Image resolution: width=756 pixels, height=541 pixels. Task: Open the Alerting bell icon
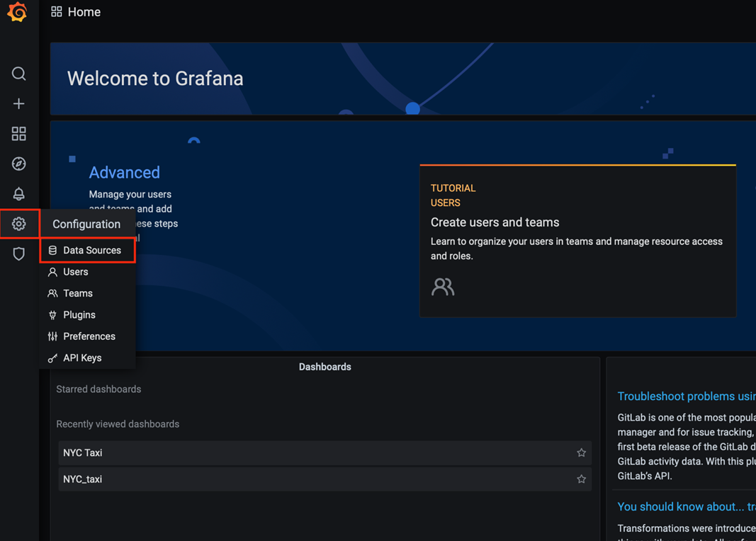[x=19, y=193]
